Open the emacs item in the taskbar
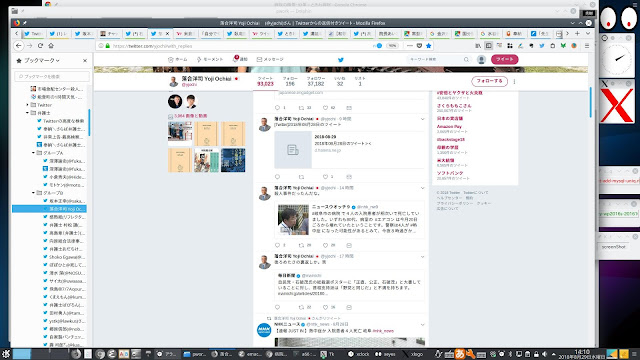The height and width of the screenshot is (360, 640). coord(250,354)
